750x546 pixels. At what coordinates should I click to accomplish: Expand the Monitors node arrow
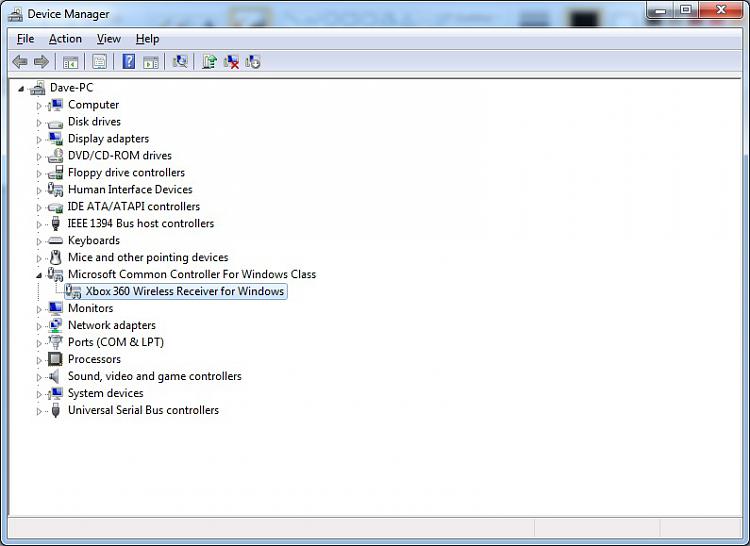tap(39, 309)
